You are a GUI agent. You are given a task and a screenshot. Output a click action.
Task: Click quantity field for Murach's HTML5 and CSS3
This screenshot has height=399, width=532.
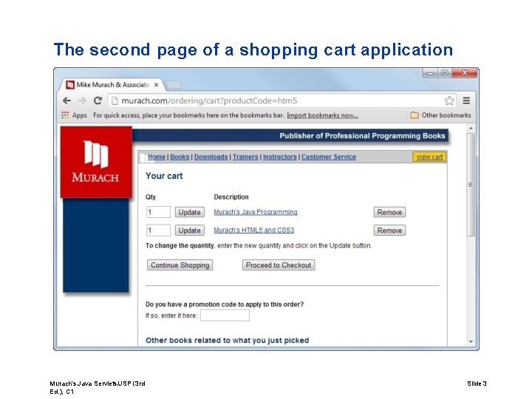tap(158, 231)
